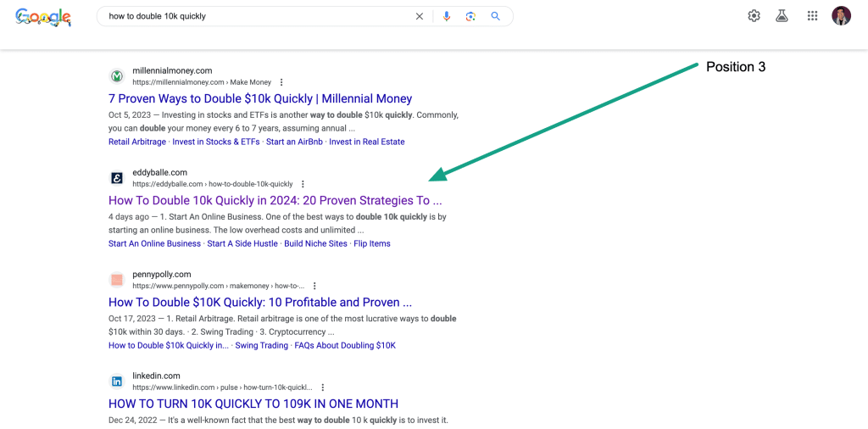Open LinkedIn "HOW TO TURN 10K QUICKLY" result
The height and width of the screenshot is (429, 868).
click(253, 404)
